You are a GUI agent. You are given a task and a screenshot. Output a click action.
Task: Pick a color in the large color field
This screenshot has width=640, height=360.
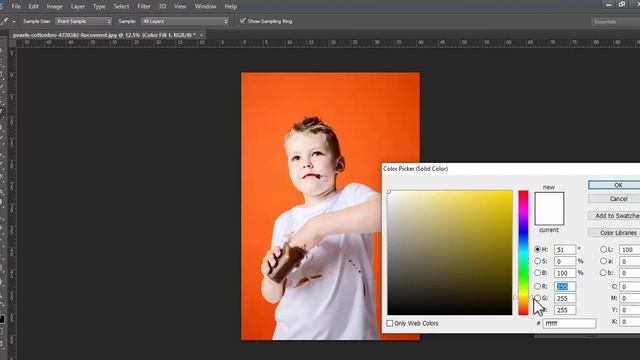click(450, 253)
